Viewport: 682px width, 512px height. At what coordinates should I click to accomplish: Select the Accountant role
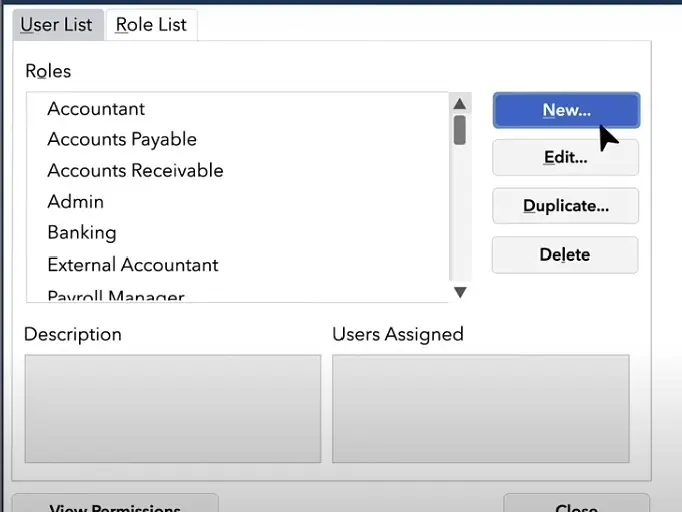[x=96, y=109]
